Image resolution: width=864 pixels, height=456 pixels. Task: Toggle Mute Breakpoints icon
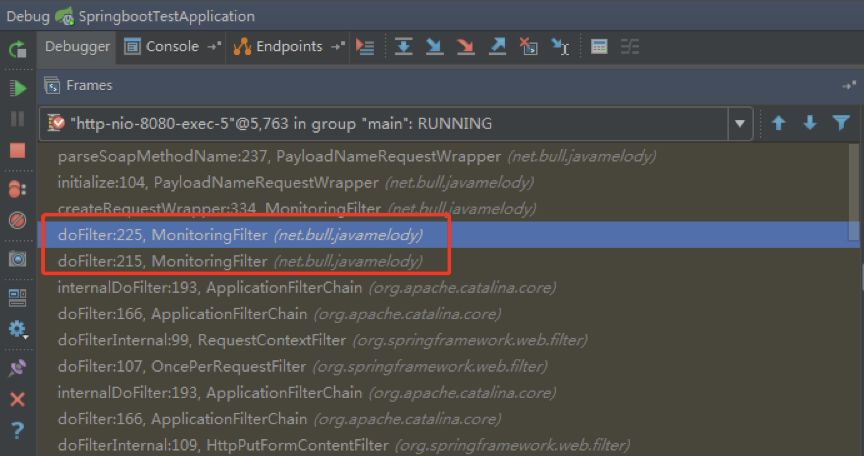tap(17, 221)
